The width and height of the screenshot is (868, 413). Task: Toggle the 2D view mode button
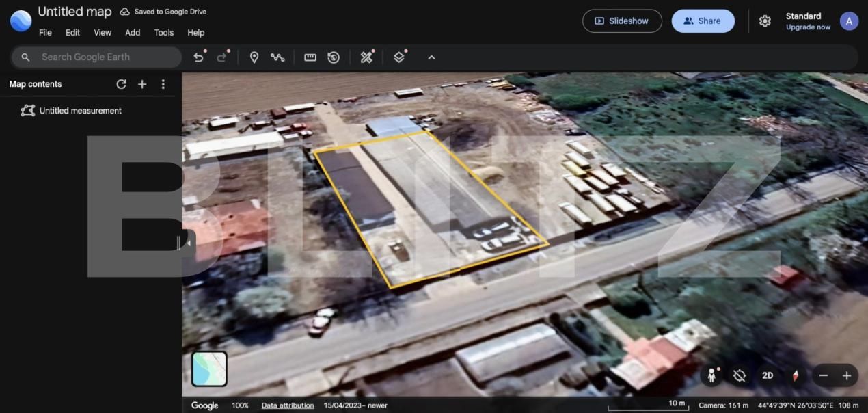(768, 375)
